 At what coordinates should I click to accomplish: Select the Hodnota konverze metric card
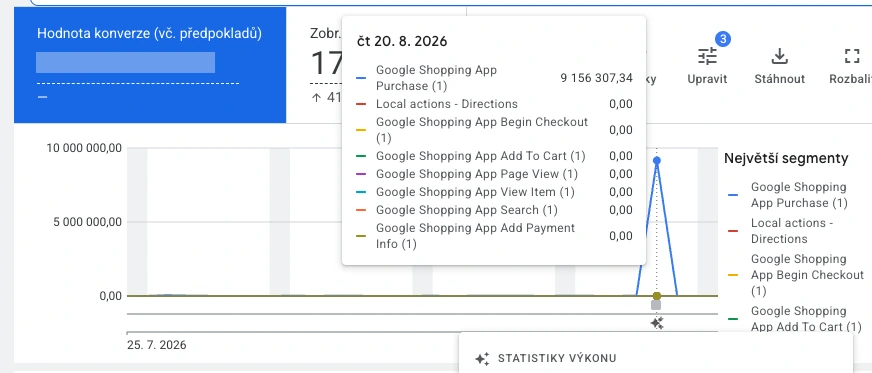point(150,65)
